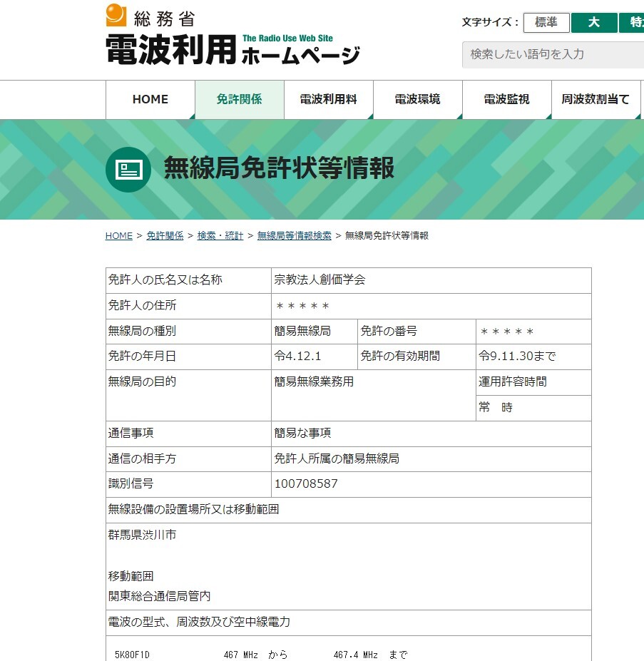Select the licensee name 宗教法人創価学会
Viewport: 644px width, 661px height.
click(320, 280)
